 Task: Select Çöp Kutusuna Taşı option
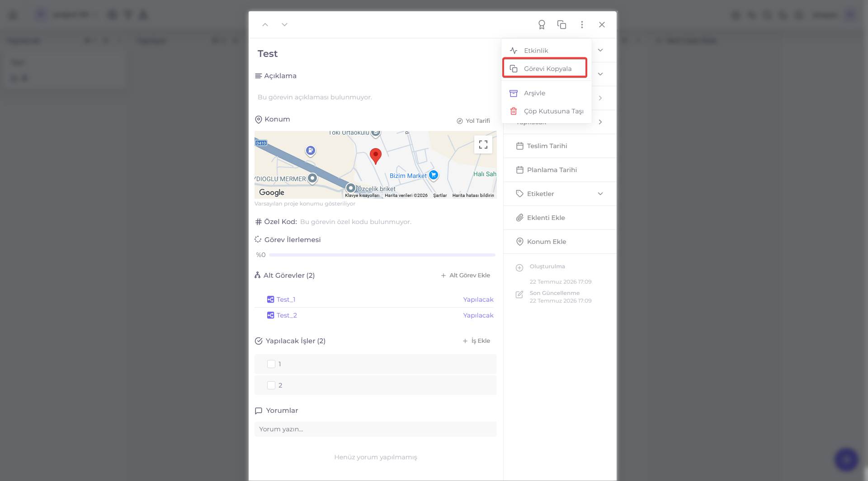tap(546, 111)
